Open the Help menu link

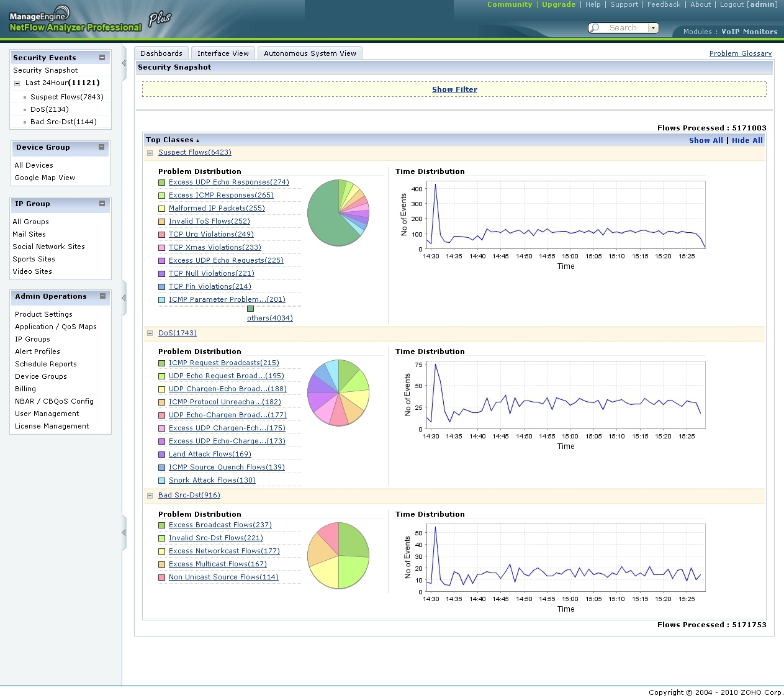pos(593,4)
